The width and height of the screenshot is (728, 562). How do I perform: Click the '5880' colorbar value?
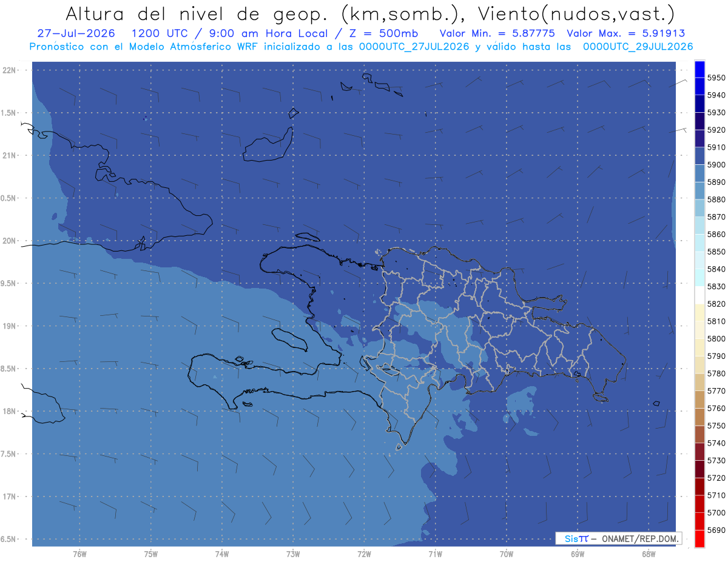716,199
